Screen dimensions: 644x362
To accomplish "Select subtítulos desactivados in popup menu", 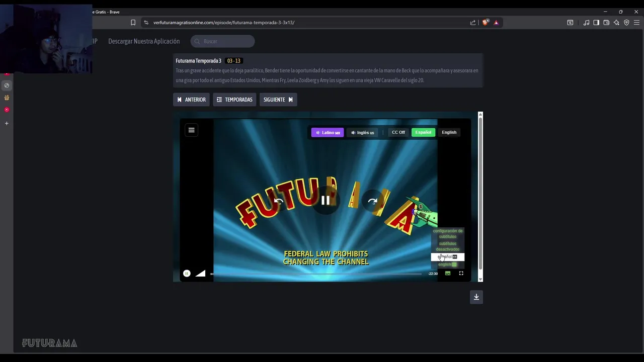I will 448,246.
